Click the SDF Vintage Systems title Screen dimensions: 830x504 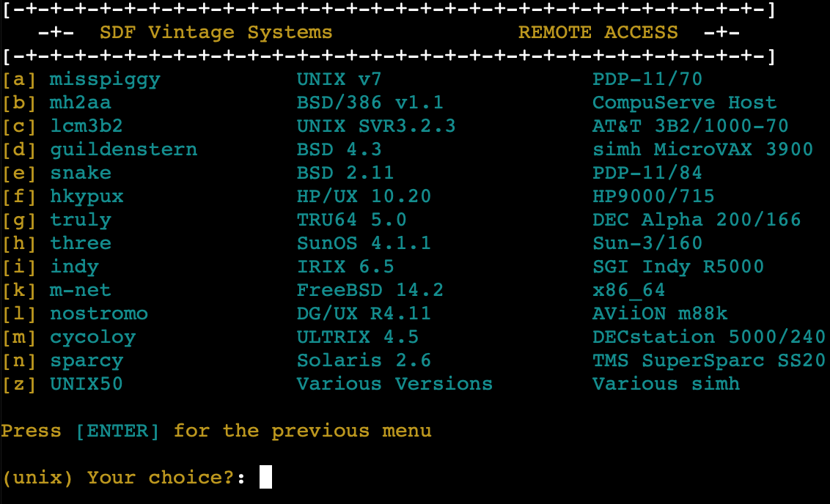tap(216, 32)
